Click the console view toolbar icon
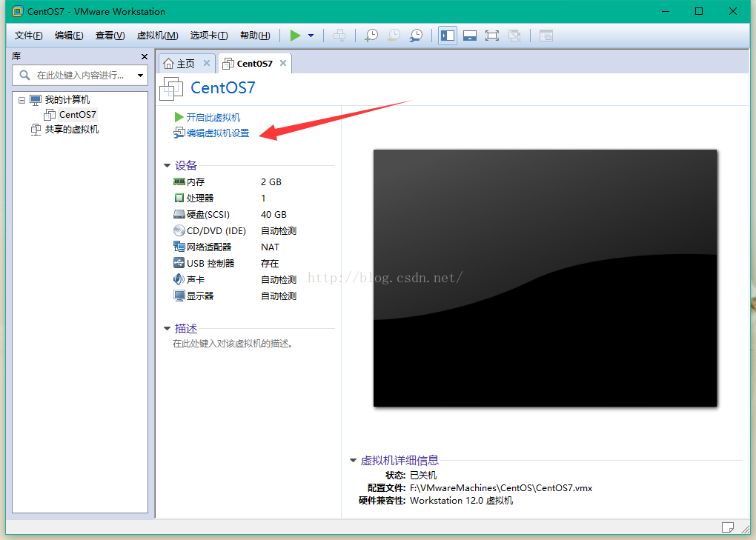This screenshot has height=540, width=756. point(546,35)
